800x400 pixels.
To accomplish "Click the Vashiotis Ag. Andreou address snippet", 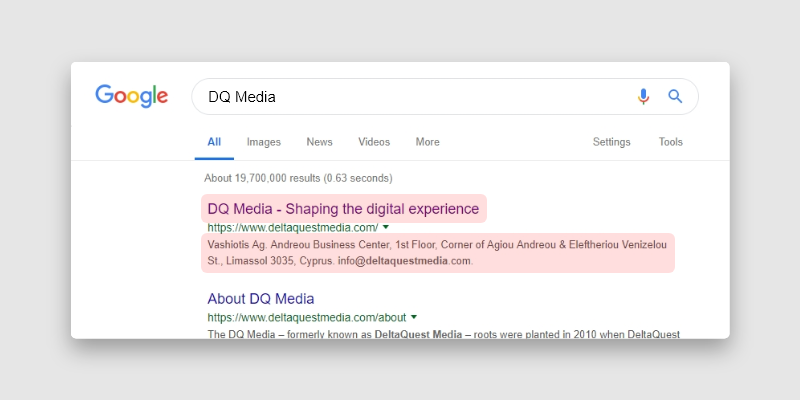I will pos(437,253).
